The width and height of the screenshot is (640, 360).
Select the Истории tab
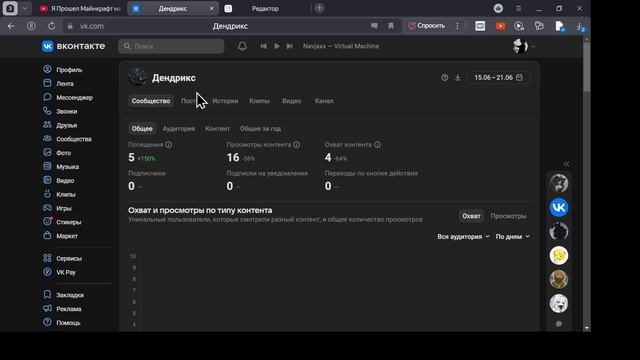click(x=225, y=101)
